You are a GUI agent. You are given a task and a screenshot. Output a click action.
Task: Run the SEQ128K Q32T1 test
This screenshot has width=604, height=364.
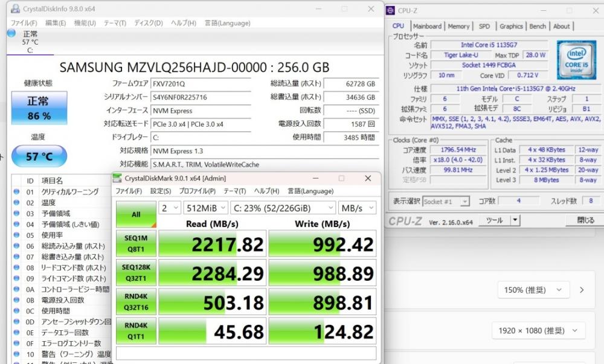pos(136,272)
